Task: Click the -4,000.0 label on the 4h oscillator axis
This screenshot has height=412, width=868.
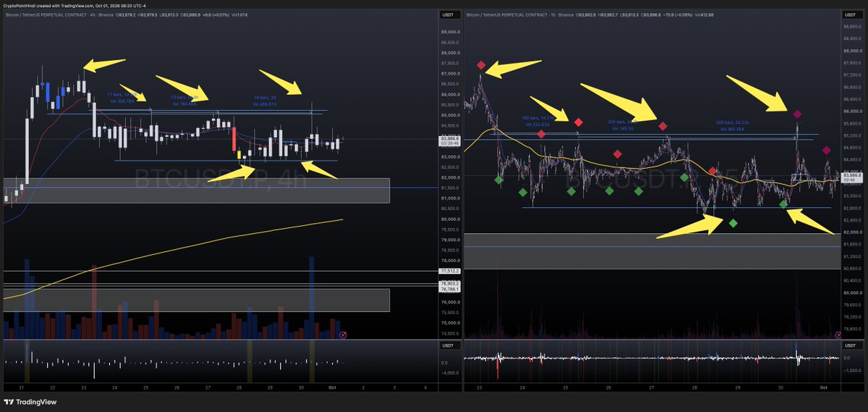Action: tap(449, 373)
